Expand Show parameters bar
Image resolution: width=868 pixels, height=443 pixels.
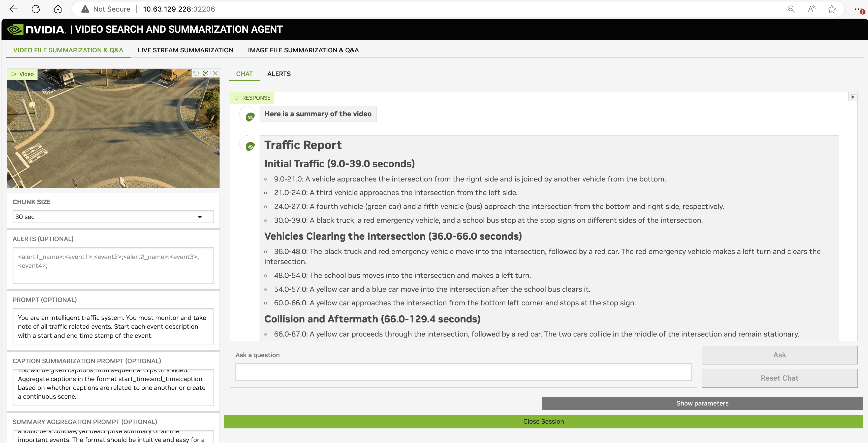[x=702, y=403]
